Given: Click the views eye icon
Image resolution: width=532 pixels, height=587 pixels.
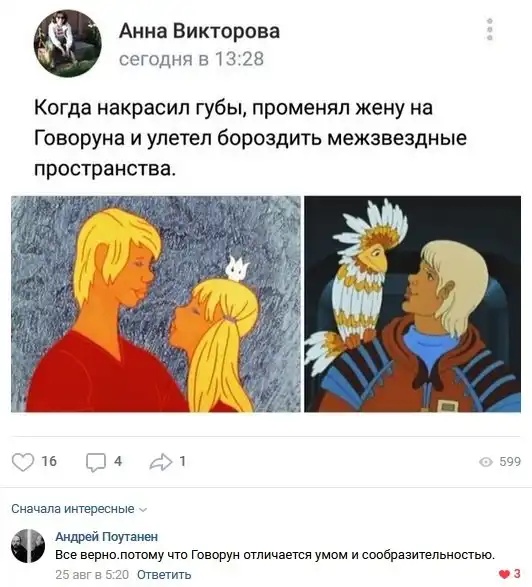Looking at the screenshot, I should point(486,462).
